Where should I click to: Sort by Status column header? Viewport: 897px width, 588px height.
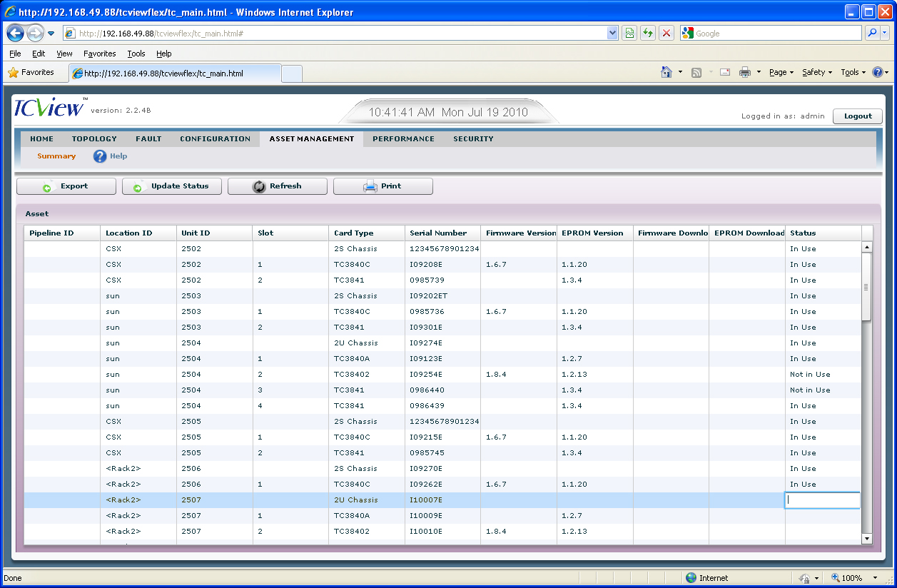click(x=823, y=233)
